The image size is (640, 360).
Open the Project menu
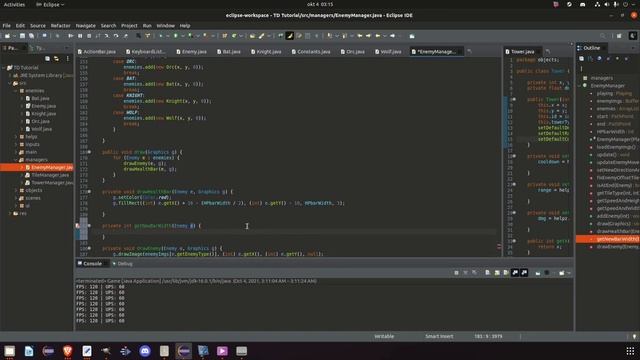(129, 25)
